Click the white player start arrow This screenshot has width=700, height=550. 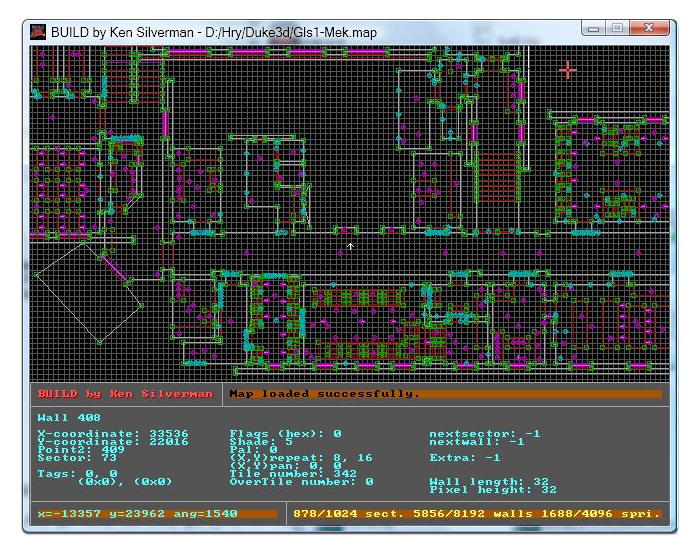(350, 246)
